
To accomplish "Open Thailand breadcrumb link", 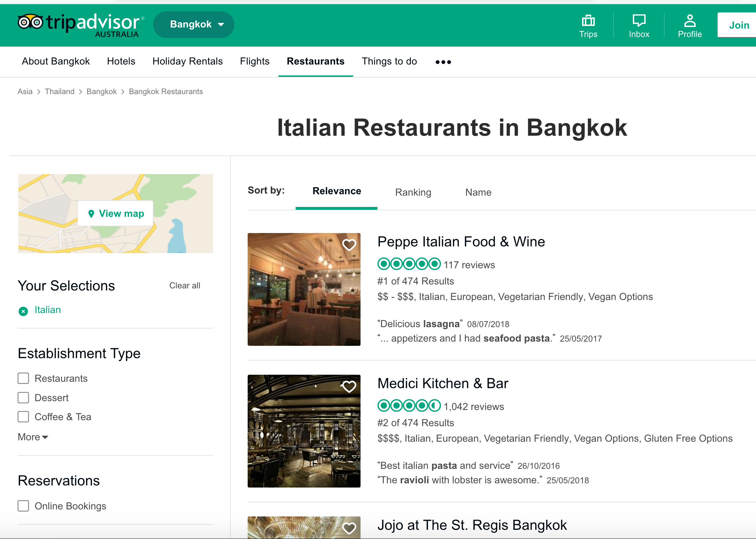I will coord(60,92).
